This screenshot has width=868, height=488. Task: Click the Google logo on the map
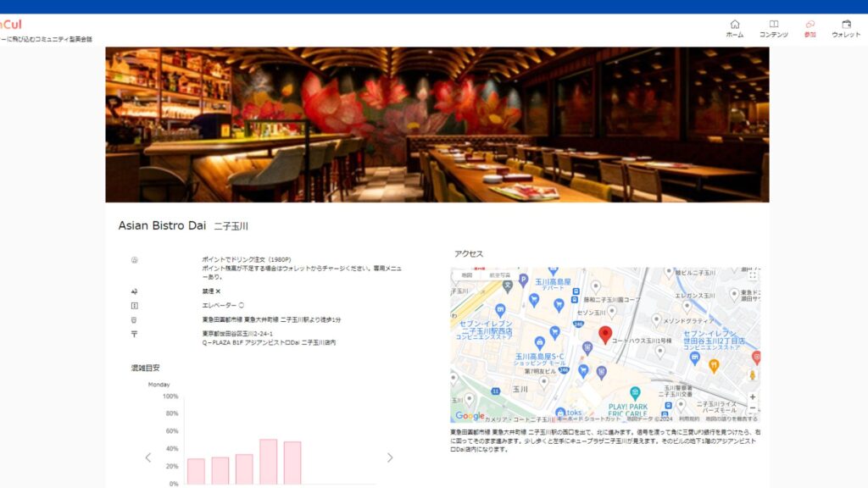coord(470,416)
